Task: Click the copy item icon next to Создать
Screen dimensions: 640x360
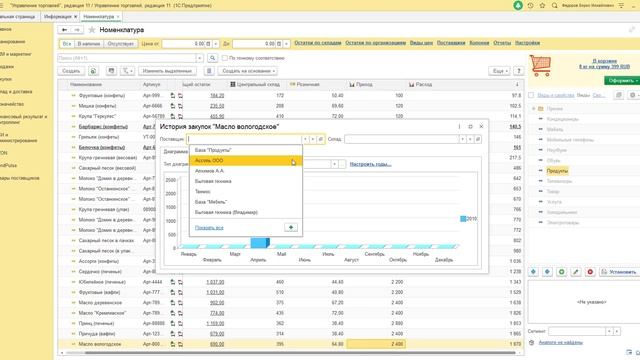Action: tap(93, 71)
